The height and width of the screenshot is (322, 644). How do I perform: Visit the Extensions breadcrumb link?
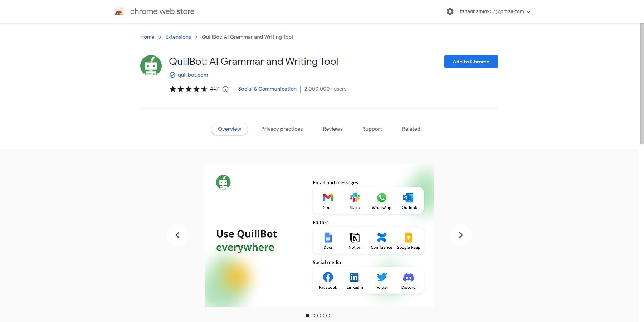(178, 37)
